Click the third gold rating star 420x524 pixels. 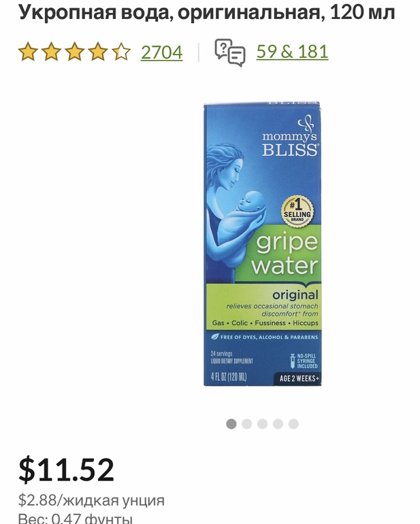click(x=75, y=52)
